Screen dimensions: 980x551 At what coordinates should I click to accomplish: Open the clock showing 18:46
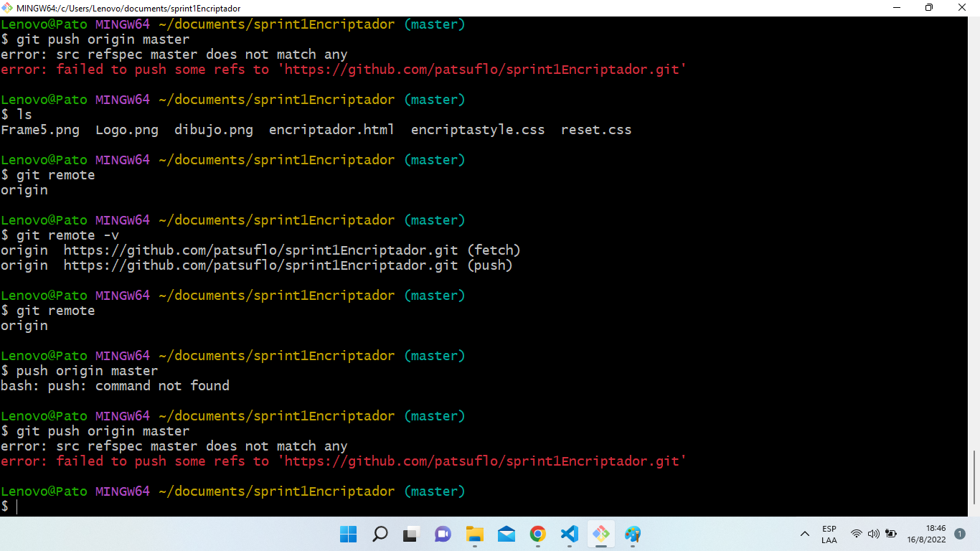926,534
